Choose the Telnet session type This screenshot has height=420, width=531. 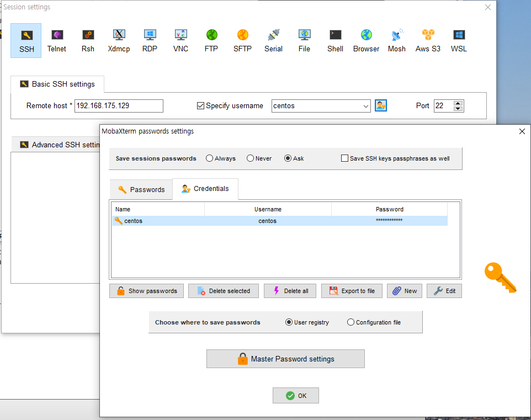coord(56,41)
